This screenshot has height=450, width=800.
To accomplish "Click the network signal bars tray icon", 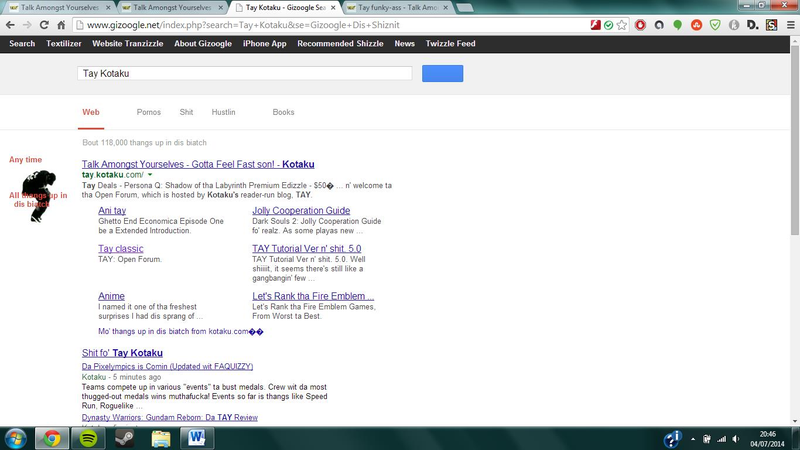I will coord(721,439).
